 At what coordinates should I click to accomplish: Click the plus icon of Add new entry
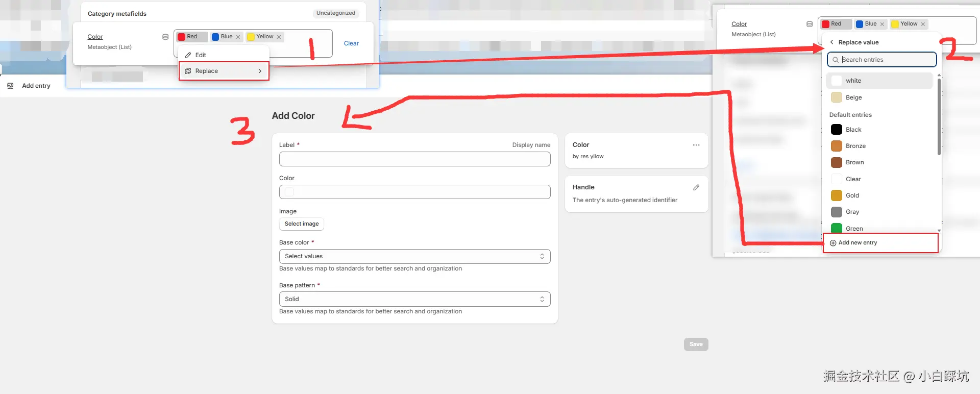click(x=833, y=243)
